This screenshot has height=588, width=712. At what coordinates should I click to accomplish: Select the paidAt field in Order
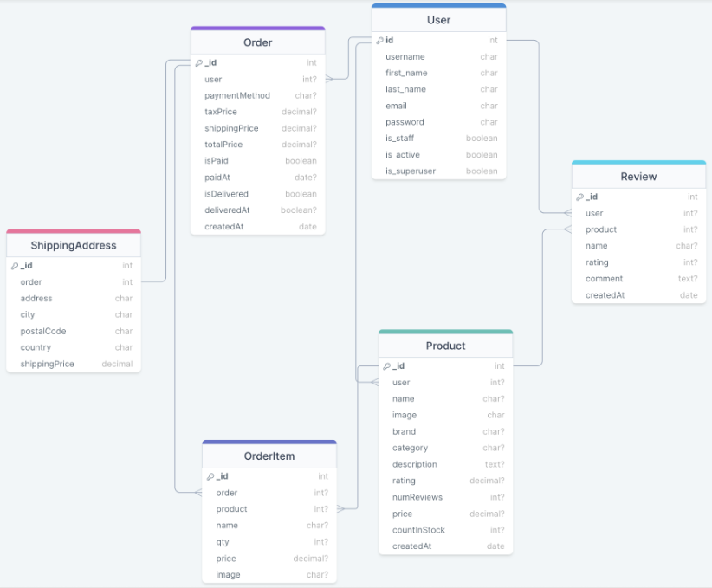(x=258, y=178)
